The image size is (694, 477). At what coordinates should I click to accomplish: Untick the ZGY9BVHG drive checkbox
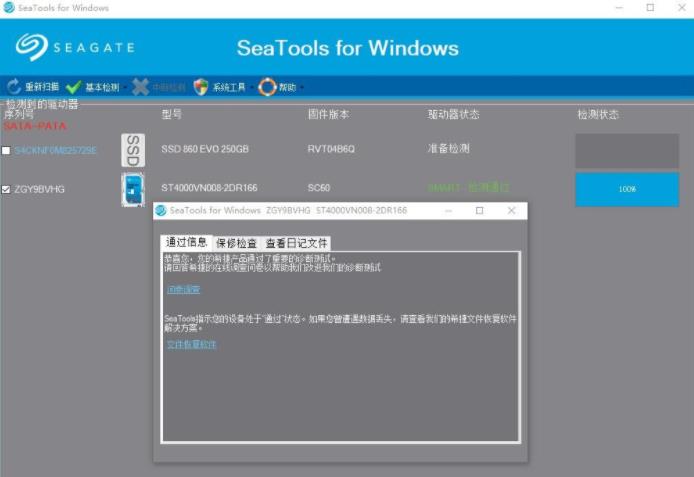pos(6,189)
